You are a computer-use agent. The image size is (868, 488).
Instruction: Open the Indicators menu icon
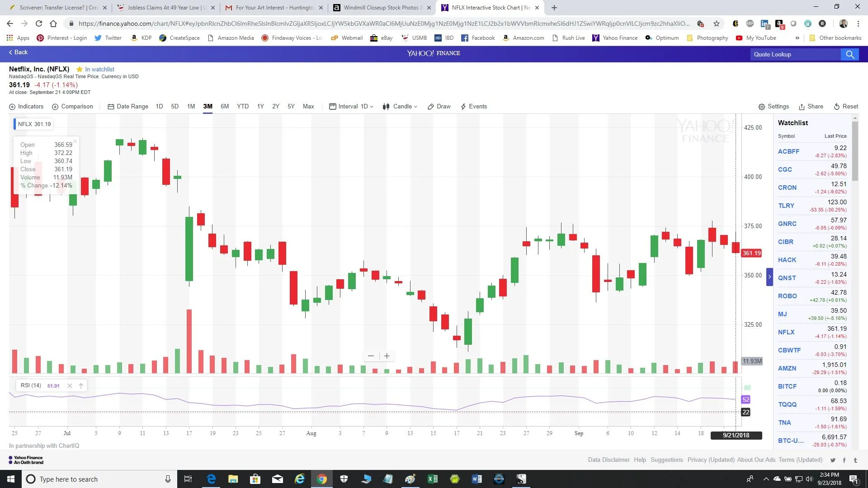(12, 107)
